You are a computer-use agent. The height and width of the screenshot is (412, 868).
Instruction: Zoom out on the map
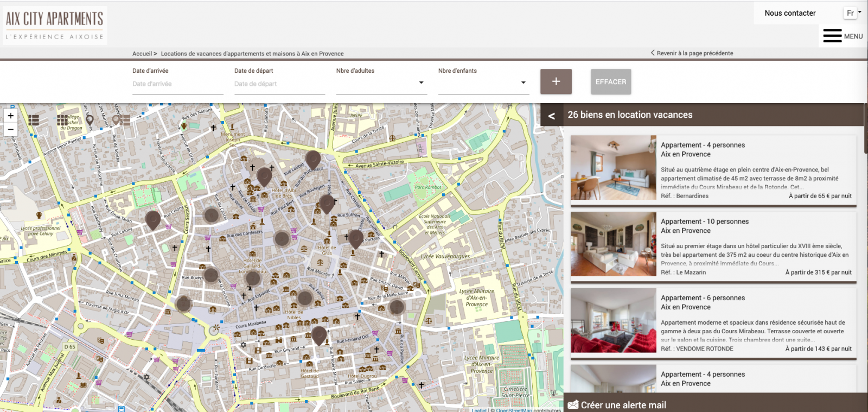point(10,130)
